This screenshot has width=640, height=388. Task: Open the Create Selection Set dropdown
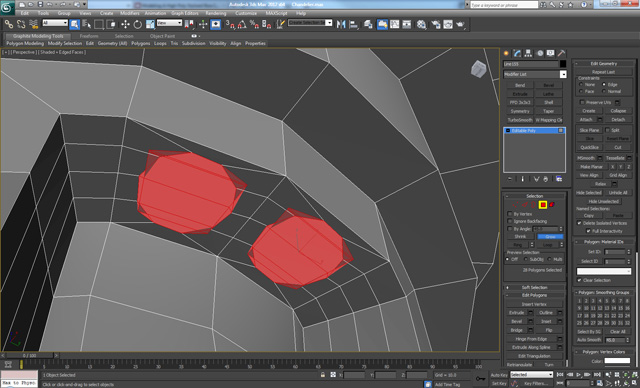click(310, 23)
